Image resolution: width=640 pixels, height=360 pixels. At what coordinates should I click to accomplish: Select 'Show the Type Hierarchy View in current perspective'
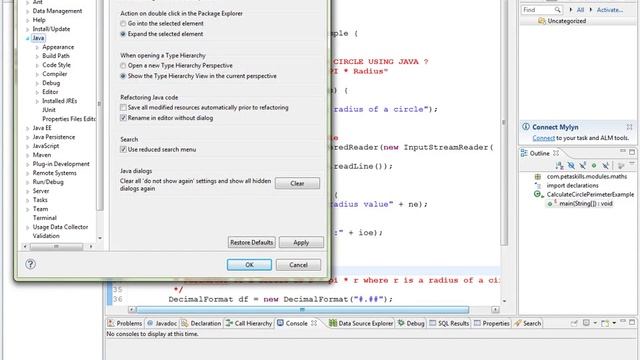click(123, 76)
